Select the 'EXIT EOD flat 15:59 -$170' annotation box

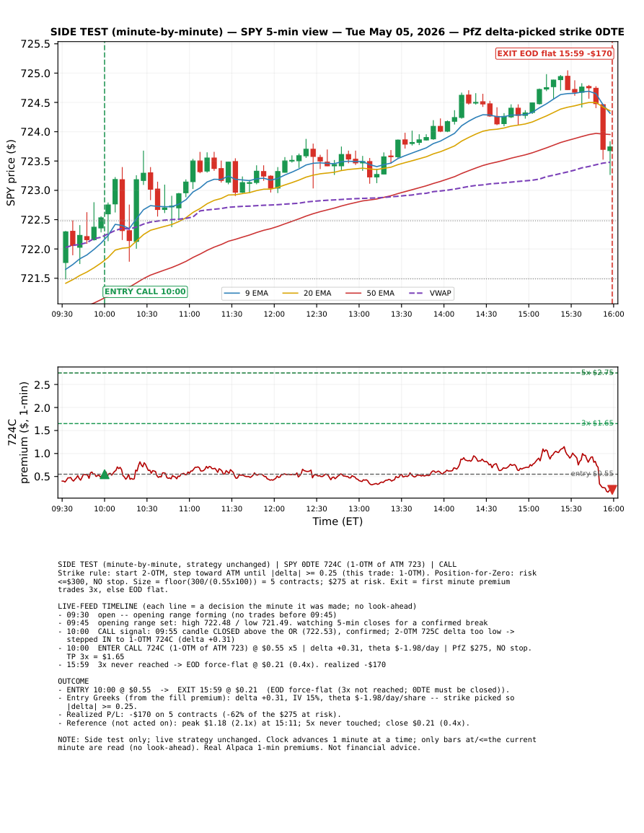point(554,53)
